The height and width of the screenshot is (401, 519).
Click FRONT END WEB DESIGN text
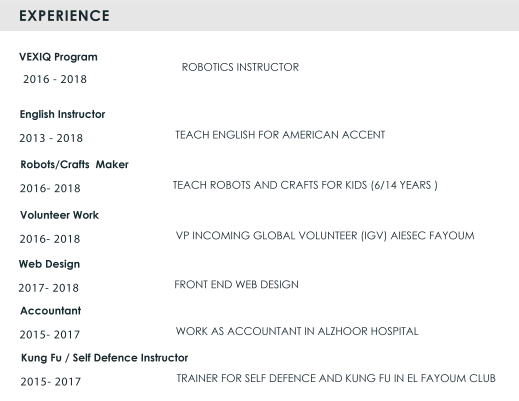pos(236,284)
